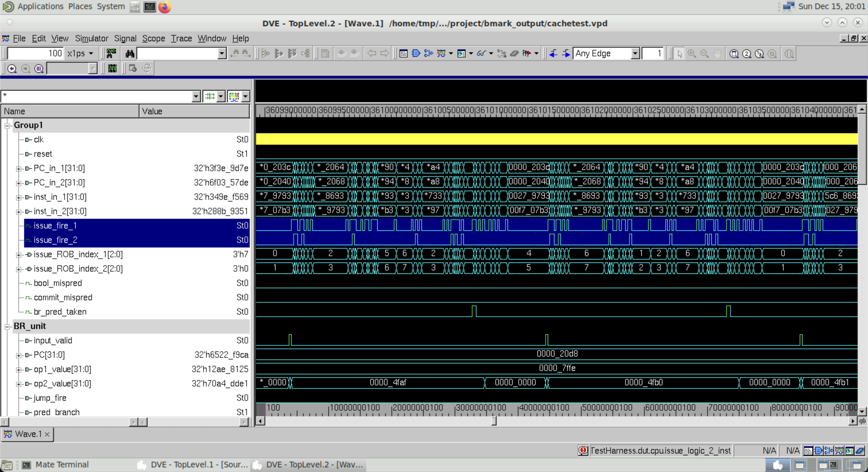Search backward to previous edge arrow
The width and height of the screenshot is (868, 472).
point(553,53)
